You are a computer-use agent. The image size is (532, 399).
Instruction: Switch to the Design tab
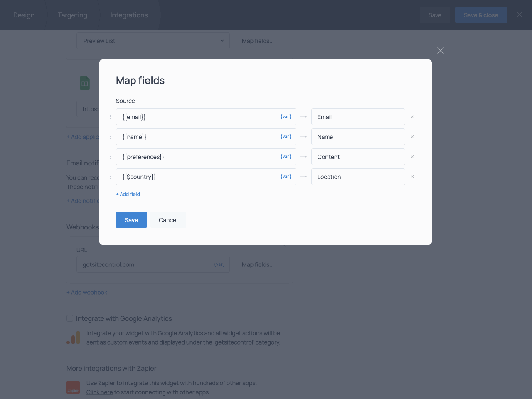click(x=24, y=15)
